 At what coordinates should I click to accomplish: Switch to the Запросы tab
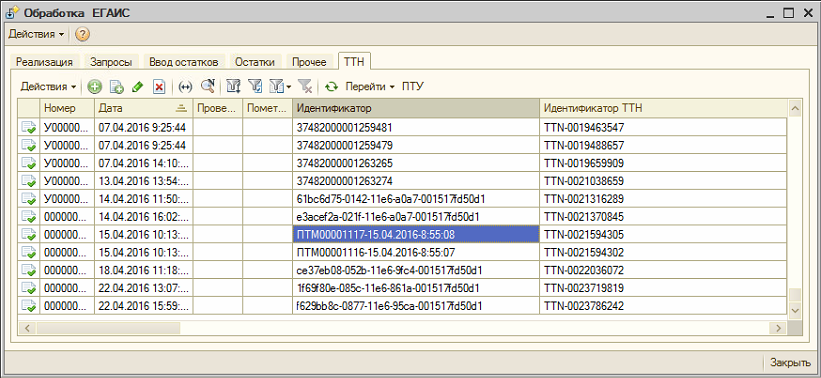pyautogui.click(x=110, y=62)
